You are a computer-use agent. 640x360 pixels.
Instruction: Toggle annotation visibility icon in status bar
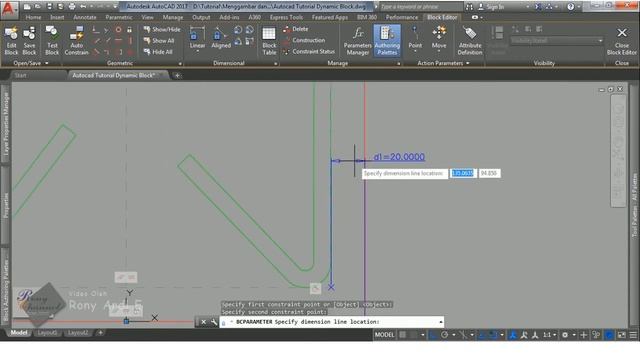click(x=513, y=335)
